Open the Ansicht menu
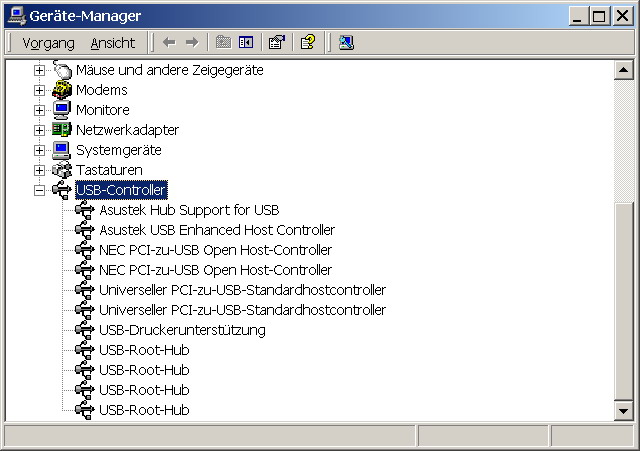 point(113,43)
